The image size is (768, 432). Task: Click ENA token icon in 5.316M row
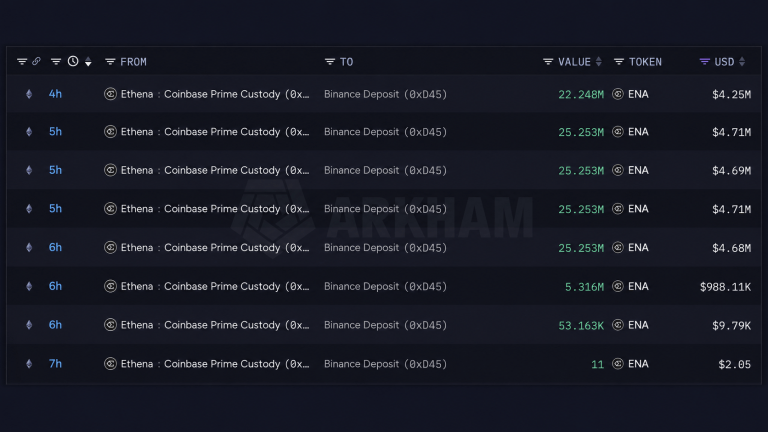point(618,287)
